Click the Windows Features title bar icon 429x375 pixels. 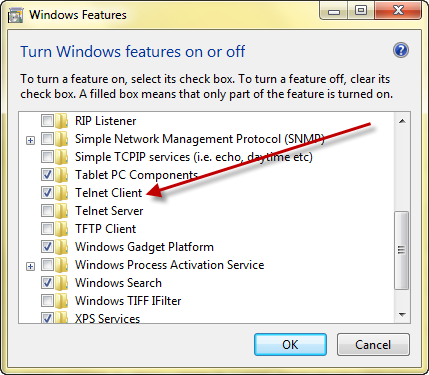[x=16, y=16]
